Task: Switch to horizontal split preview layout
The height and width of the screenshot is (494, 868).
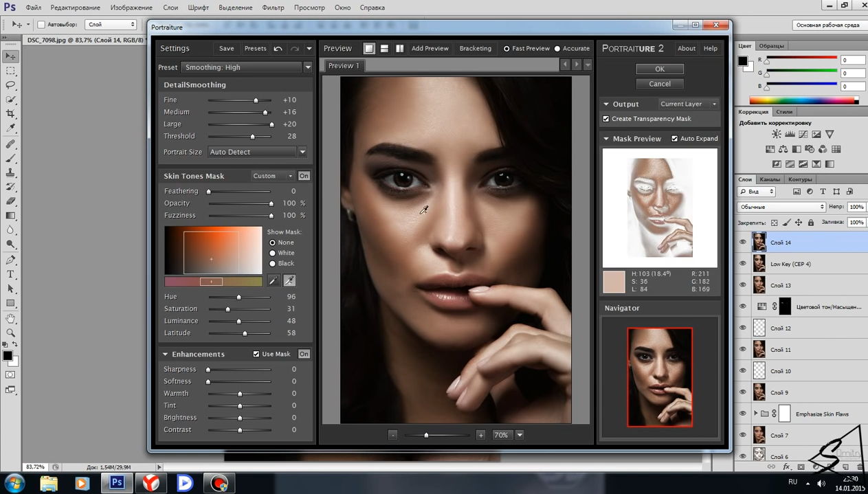Action: 384,49
